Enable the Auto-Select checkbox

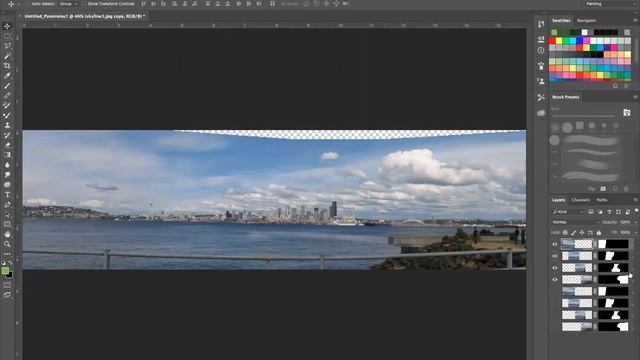[x=29, y=4]
